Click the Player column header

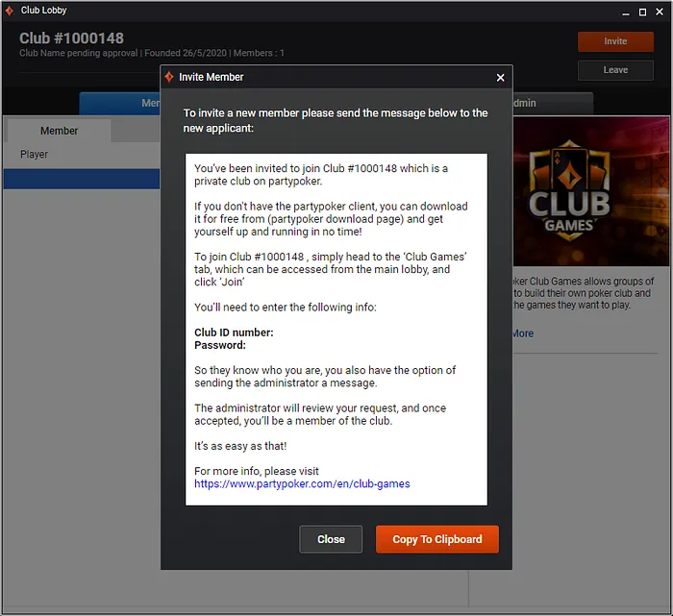(34, 154)
